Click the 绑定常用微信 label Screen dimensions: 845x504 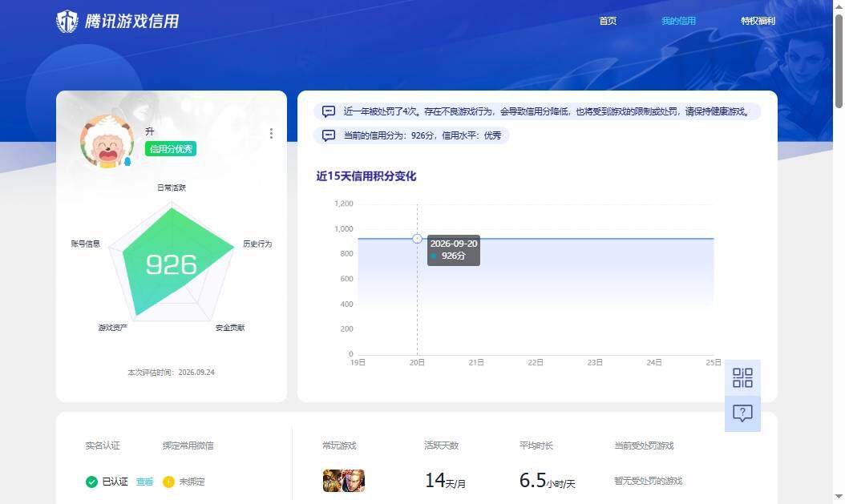(188, 446)
